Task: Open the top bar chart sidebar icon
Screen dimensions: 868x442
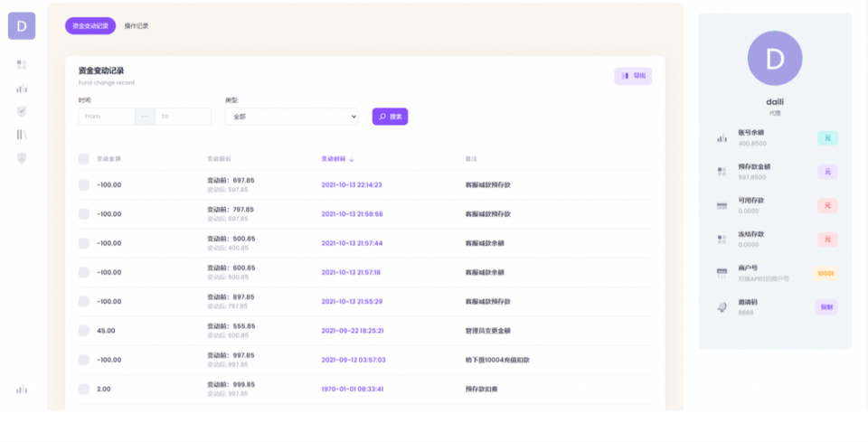Action: (x=22, y=89)
